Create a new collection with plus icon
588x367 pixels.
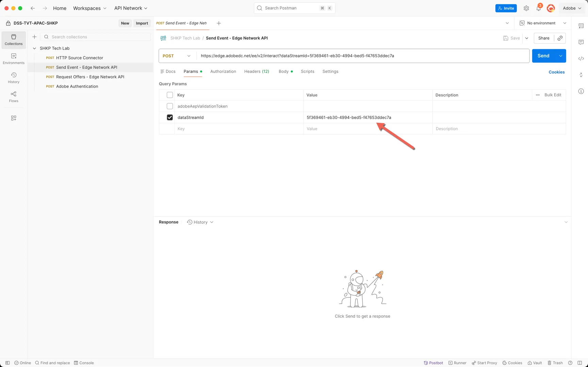(x=34, y=37)
